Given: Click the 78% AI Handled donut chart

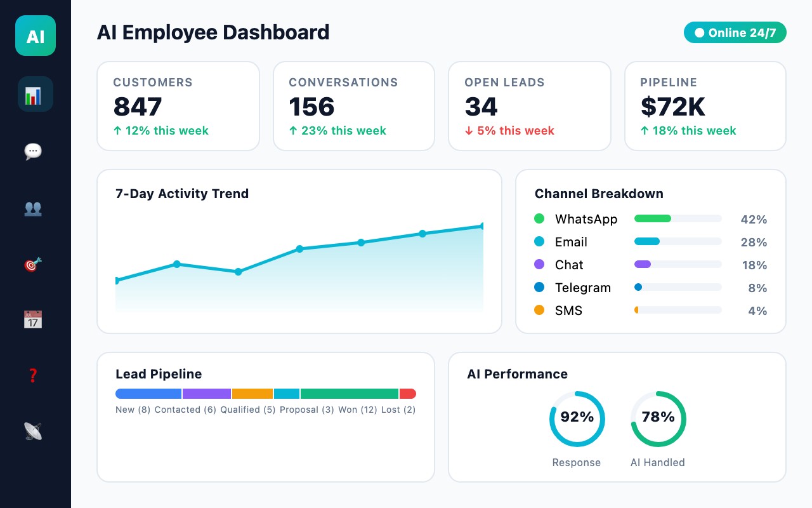Looking at the screenshot, I should click(x=658, y=418).
